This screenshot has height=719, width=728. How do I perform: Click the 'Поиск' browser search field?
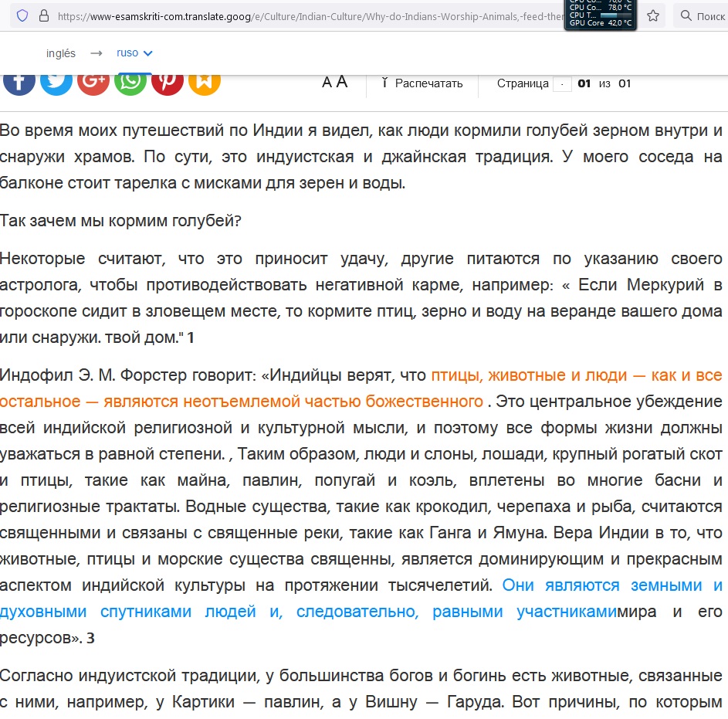pyautogui.click(x=701, y=15)
